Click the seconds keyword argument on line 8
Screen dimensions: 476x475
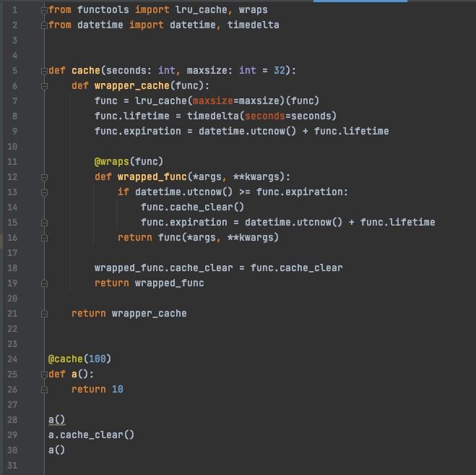click(x=264, y=116)
